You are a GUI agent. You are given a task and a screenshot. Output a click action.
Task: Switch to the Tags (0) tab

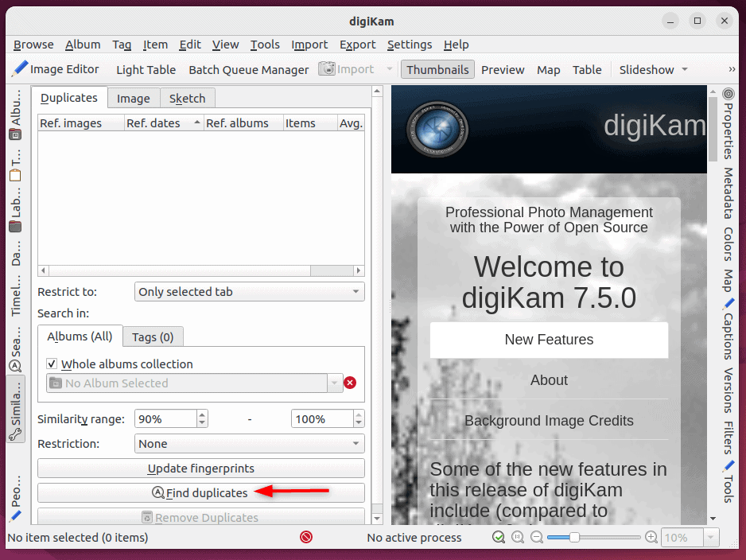153,337
